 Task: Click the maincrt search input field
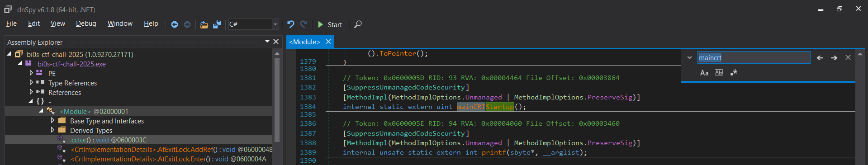pyautogui.click(x=754, y=57)
